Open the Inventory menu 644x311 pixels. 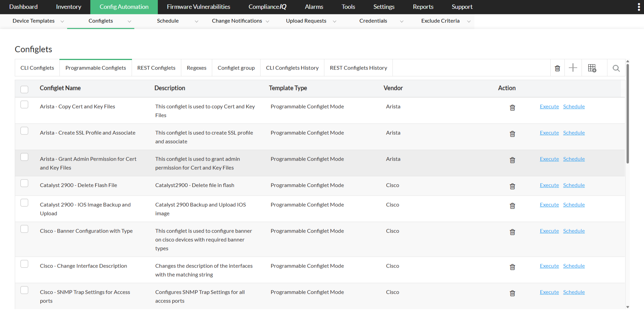point(68,7)
